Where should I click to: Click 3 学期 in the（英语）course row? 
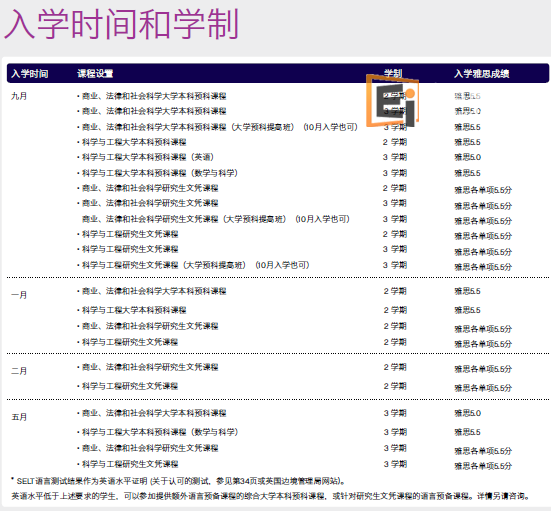click(395, 157)
